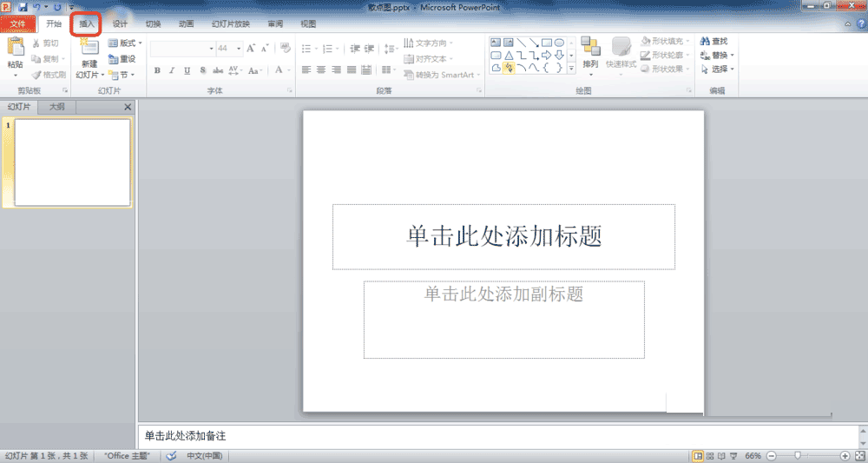The image size is (868, 463).
Task: Open the font color A dropdown
Action: pyautogui.click(x=288, y=70)
